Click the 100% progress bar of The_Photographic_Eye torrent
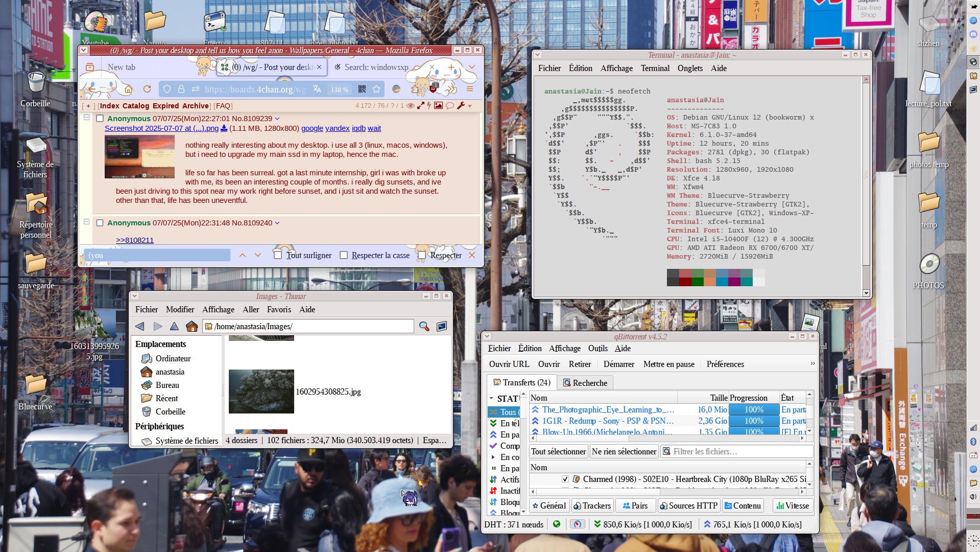980x552 pixels. tap(754, 409)
